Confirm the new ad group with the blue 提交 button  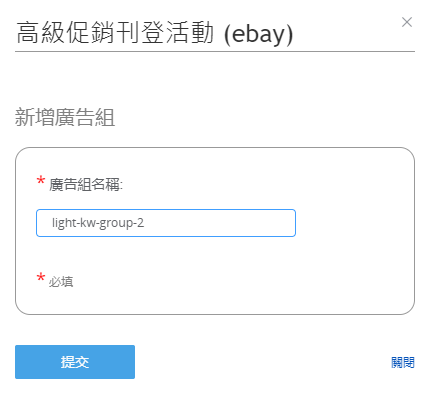click(75, 362)
